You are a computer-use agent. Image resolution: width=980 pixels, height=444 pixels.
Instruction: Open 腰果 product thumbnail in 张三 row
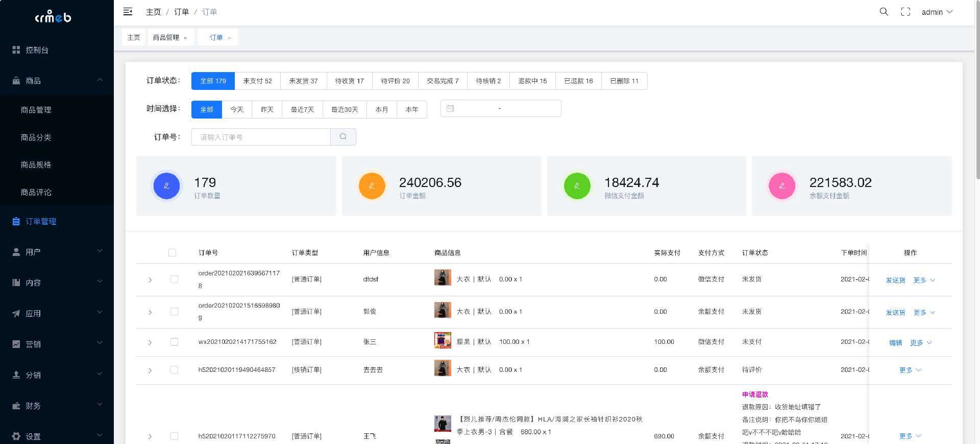point(443,340)
